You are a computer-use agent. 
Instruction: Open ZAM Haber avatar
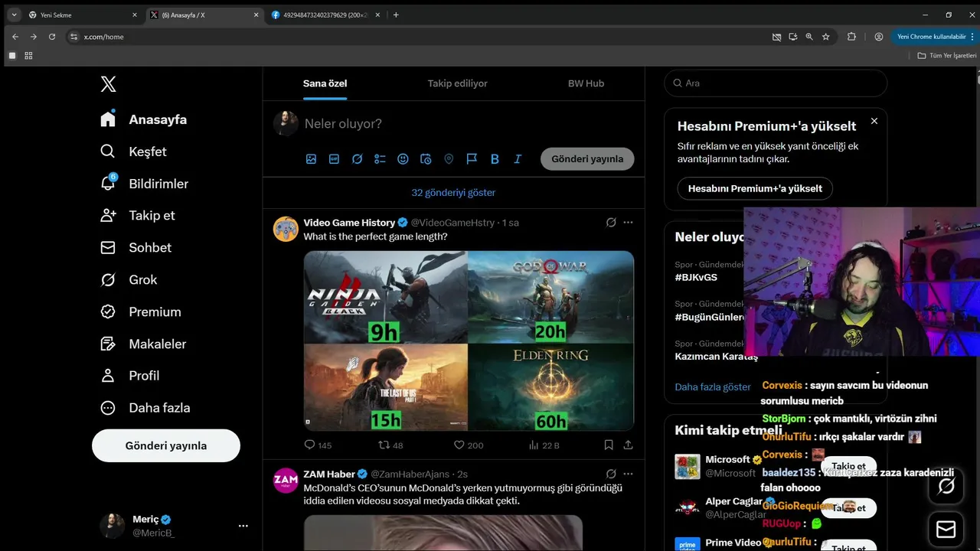point(286,480)
